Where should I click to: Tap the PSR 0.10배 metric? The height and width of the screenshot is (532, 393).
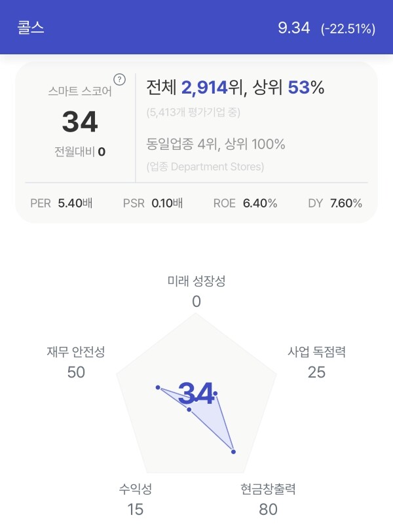[153, 204]
